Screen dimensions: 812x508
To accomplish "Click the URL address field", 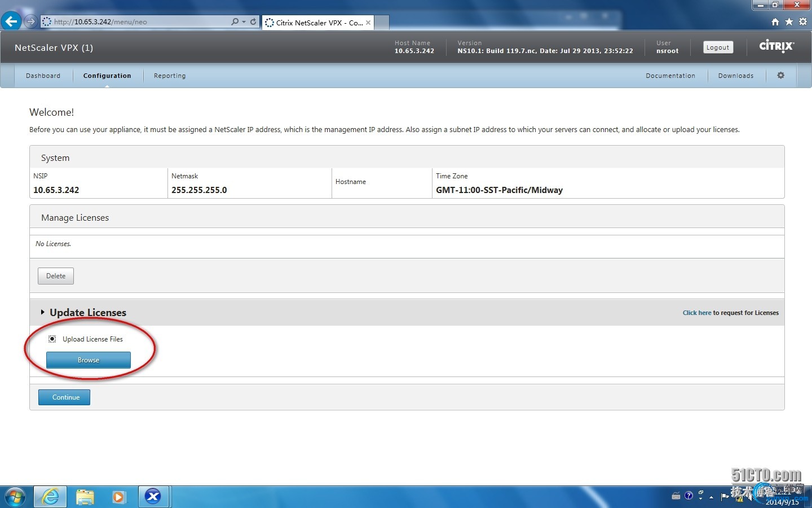I will 135,21.
